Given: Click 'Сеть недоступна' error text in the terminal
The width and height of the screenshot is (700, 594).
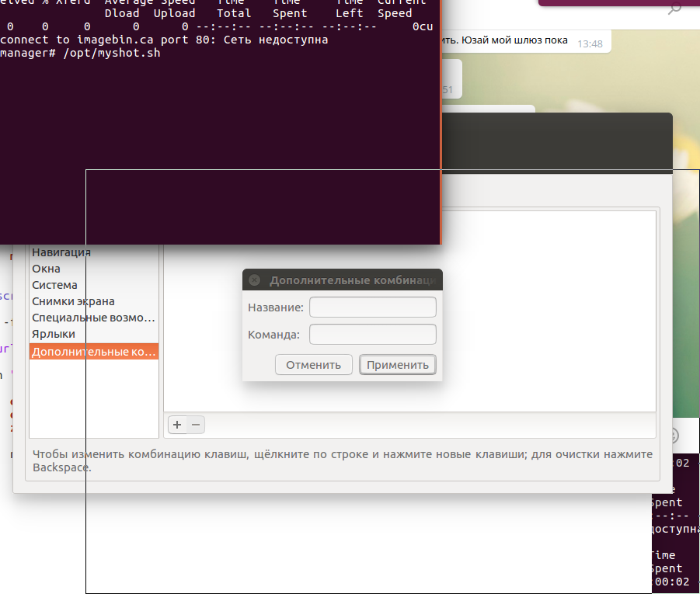Looking at the screenshot, I should 276,40.
